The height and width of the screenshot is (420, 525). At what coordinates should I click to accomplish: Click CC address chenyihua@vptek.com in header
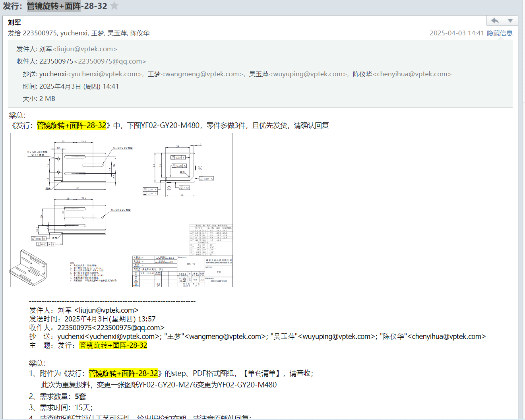click(412, 74)
